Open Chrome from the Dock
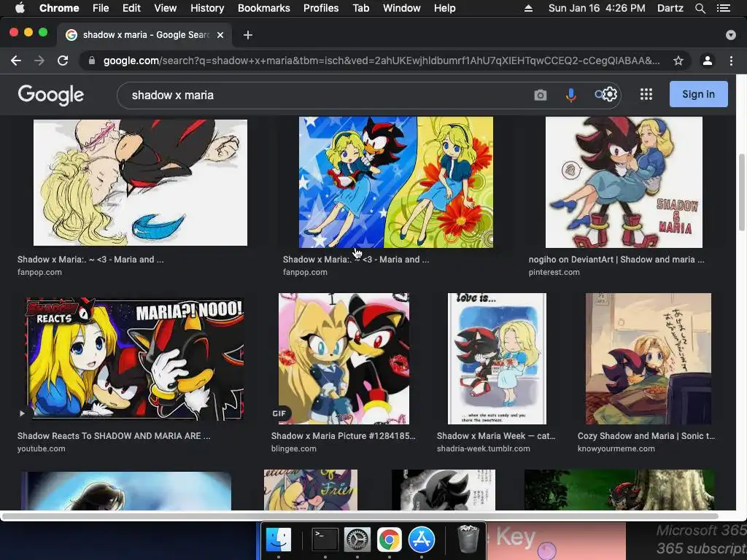Viewport: 747px width, 560px height. (x=390, y=540)
